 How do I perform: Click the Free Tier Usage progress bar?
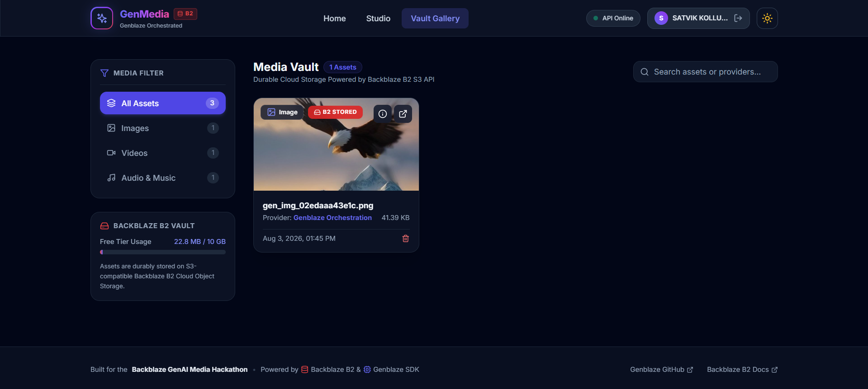pyautogui.click(x=163, y=252)
